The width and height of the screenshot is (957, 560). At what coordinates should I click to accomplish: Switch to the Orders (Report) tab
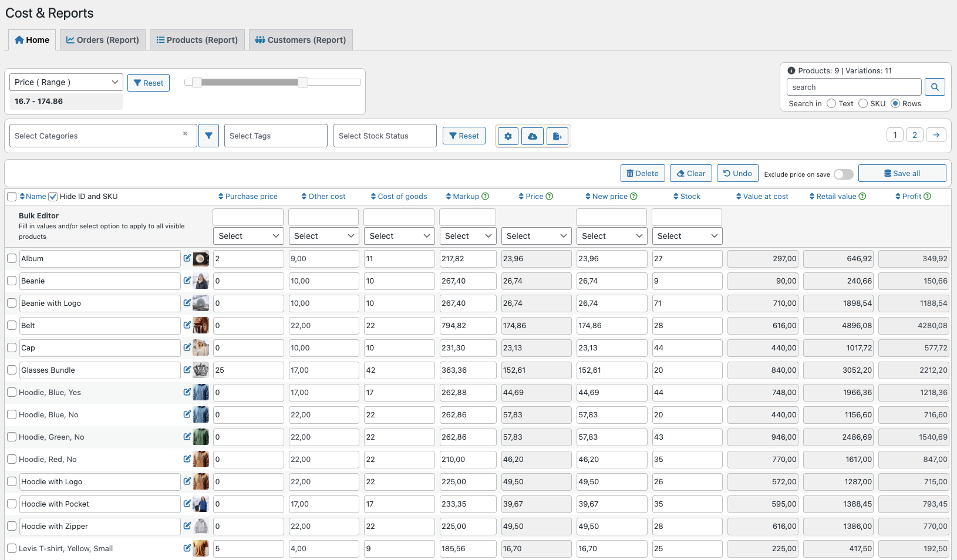103,40
